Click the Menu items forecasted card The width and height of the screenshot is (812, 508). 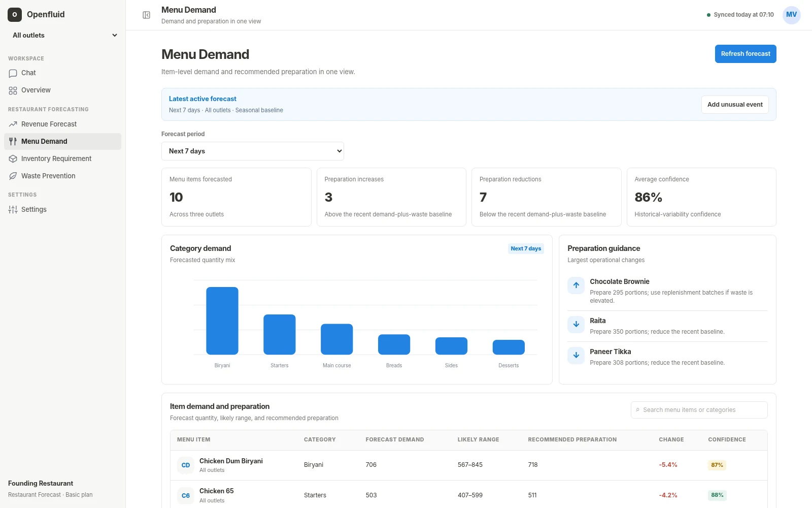[236, 197]
